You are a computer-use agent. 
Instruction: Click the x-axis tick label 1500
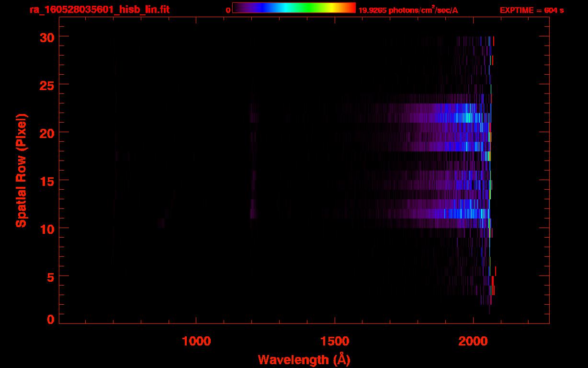point(334,341)
